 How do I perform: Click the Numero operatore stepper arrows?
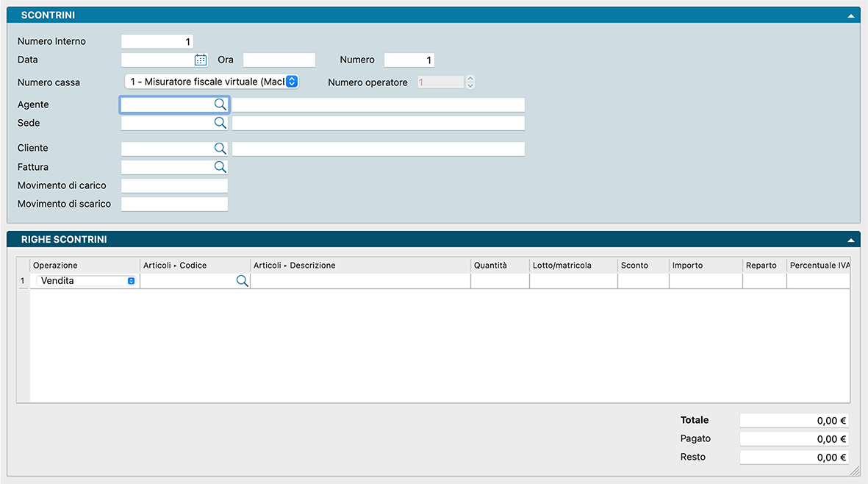pyautogui.click(x=470, y=82)
